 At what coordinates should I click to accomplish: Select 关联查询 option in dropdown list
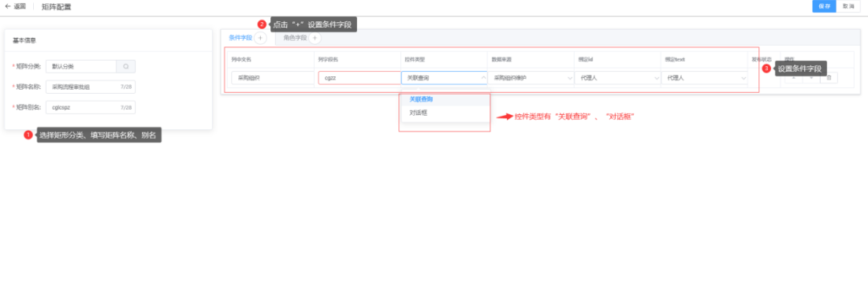pyautogui.click(x=445, y=99)
